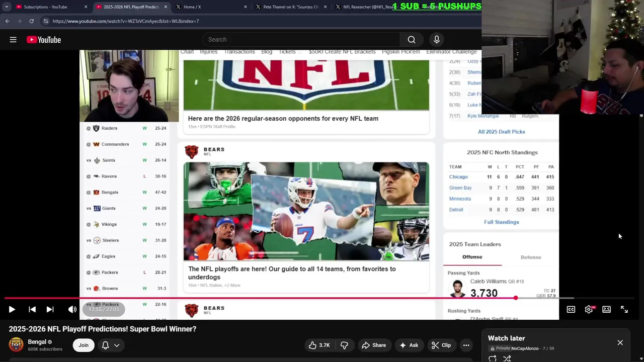
Task: Select the 2025-2026 NFL Playoff Predictions tab
Action: tap(131, 7)
